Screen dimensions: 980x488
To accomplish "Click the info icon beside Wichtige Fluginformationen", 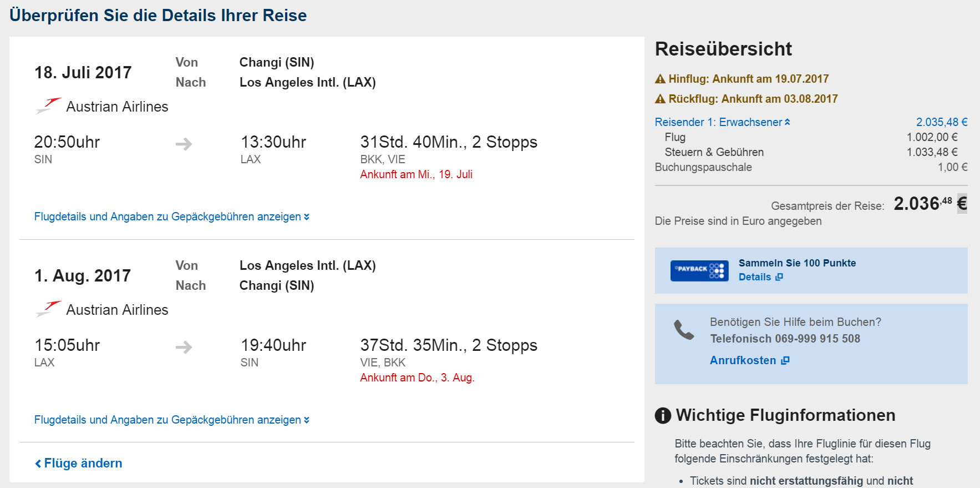I will point(663,415).
